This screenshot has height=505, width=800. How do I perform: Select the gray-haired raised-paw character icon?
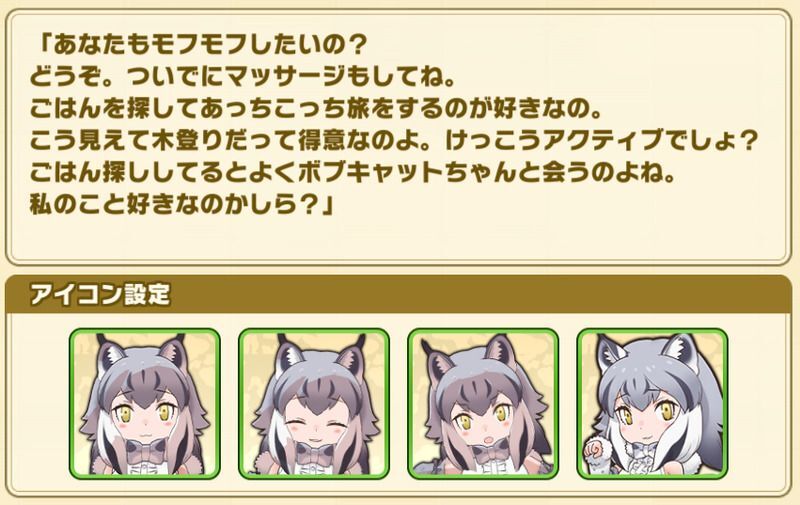pyautogui.click(x=652, y=404)
